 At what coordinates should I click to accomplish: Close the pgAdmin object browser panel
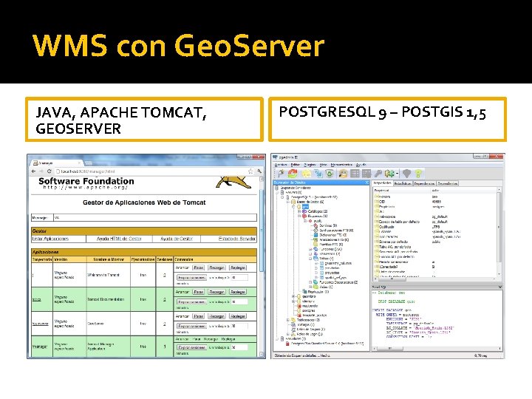click(x=366, y=183)
